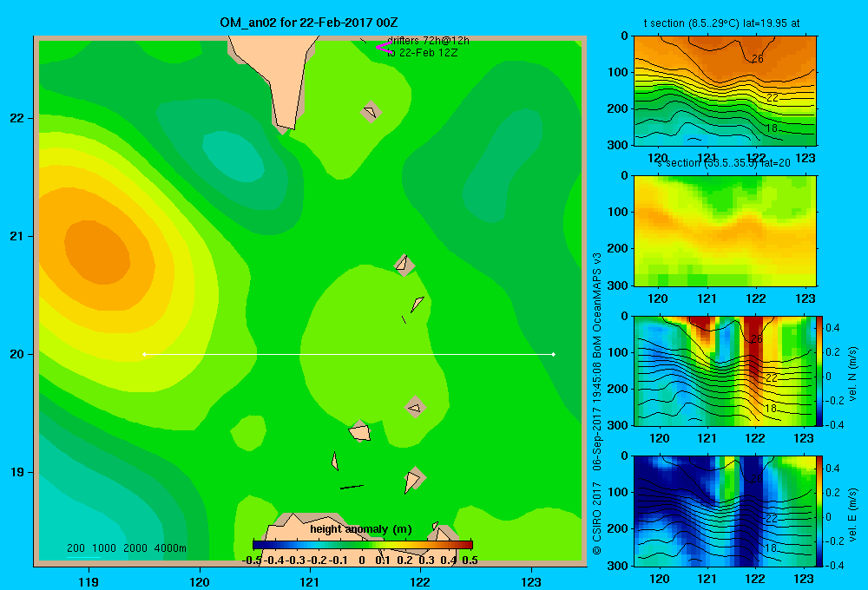This screenshot has height=590, width=868.
Task: Click the height anomaly color bar
Action: tap(363, 545)
